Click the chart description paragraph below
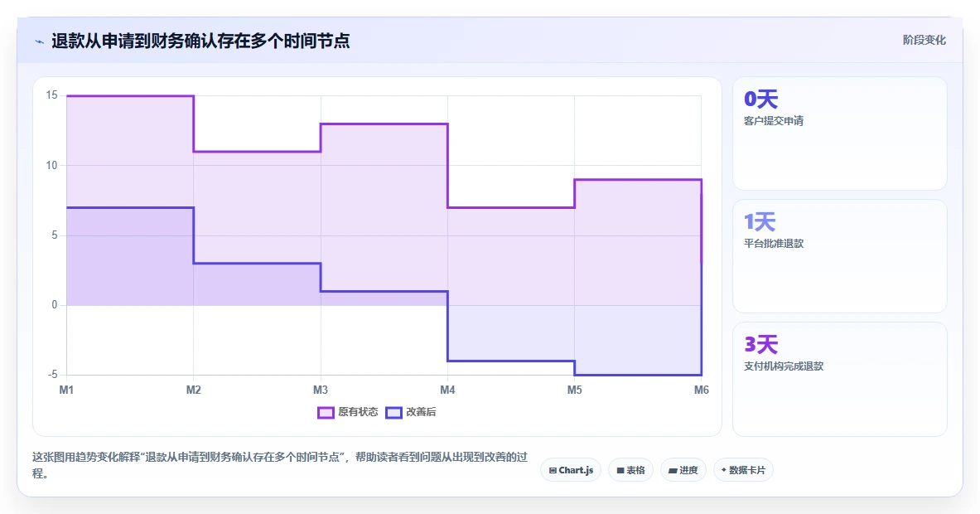 pos(280,465)
